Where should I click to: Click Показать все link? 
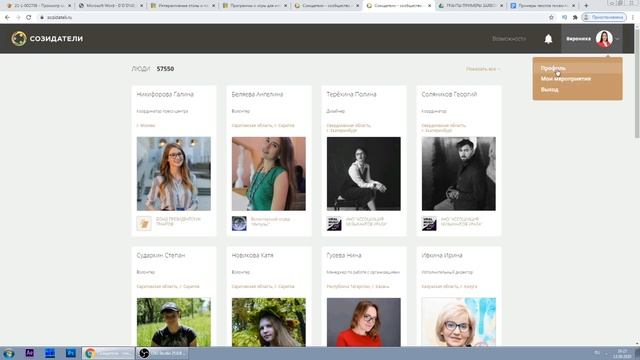point(483,69)
